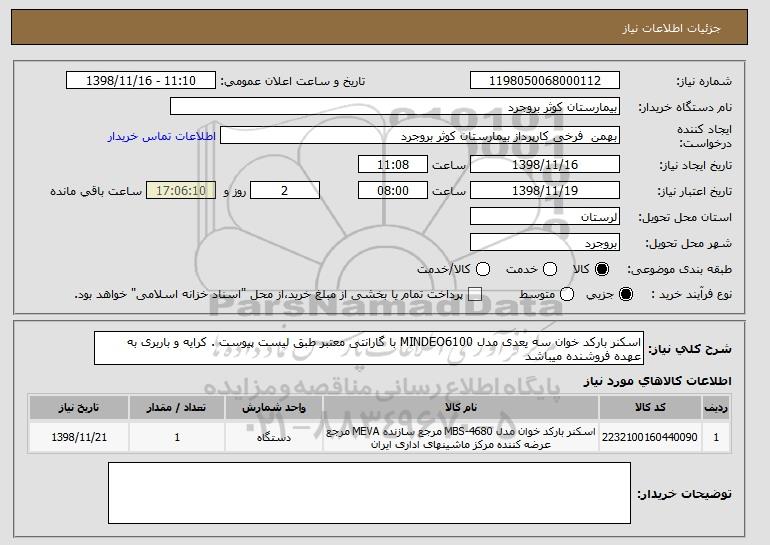Click the general description text box MINDEO6100
The height and width of the screenshot is (545, 770).
[369, 348]
